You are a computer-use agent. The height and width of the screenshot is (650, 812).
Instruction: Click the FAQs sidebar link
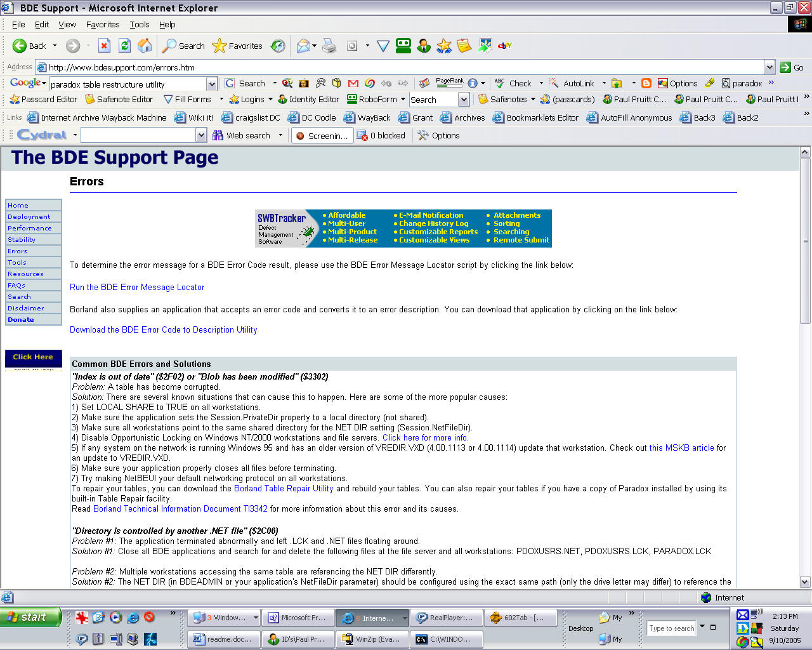[x=16, y=285]
